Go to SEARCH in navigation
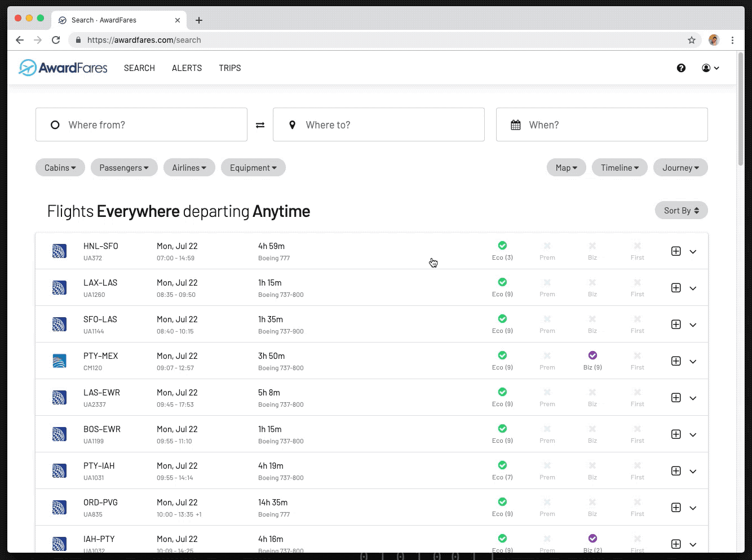The image size is (752, 560). tap(139, 68)
